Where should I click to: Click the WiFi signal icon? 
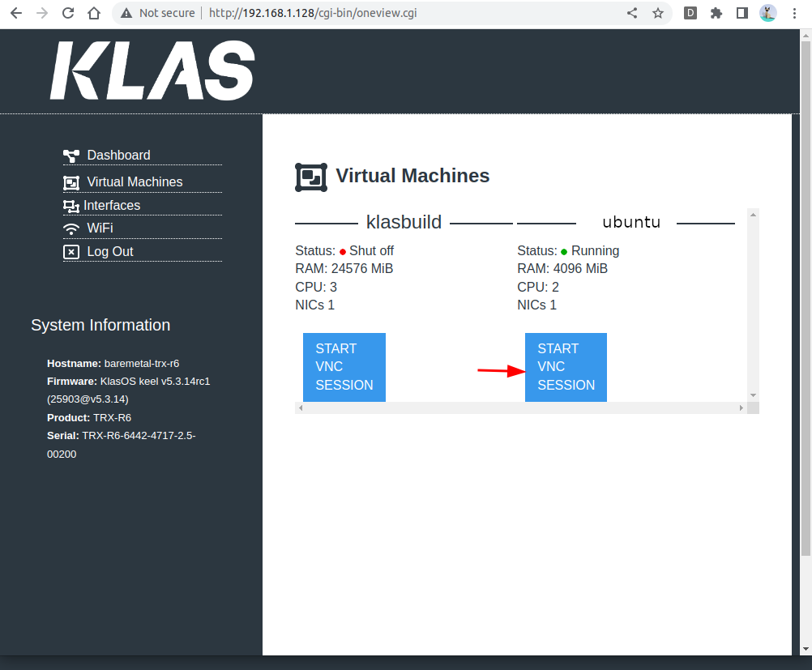click(71, 228)
